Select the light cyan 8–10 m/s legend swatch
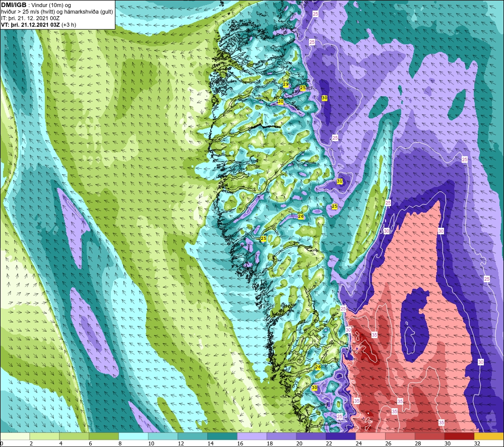 tap(134, 436)
